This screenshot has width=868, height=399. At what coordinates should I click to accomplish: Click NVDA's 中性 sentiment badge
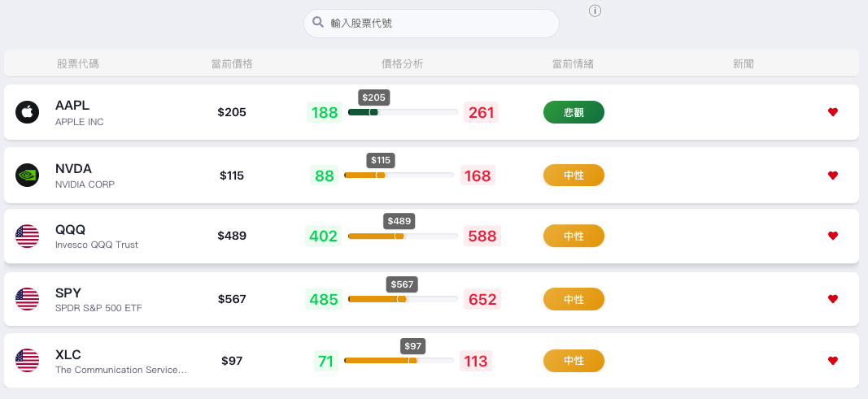(574, 176)
